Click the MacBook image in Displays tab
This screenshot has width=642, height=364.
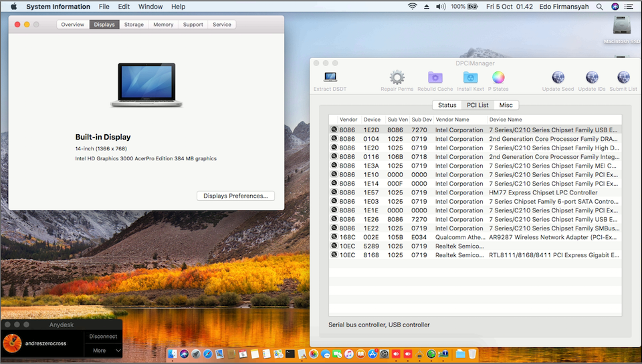[146, 85]
